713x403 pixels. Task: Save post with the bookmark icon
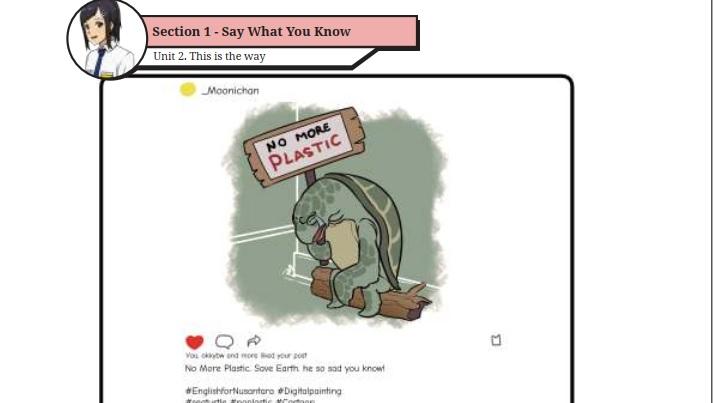(496, 340)
